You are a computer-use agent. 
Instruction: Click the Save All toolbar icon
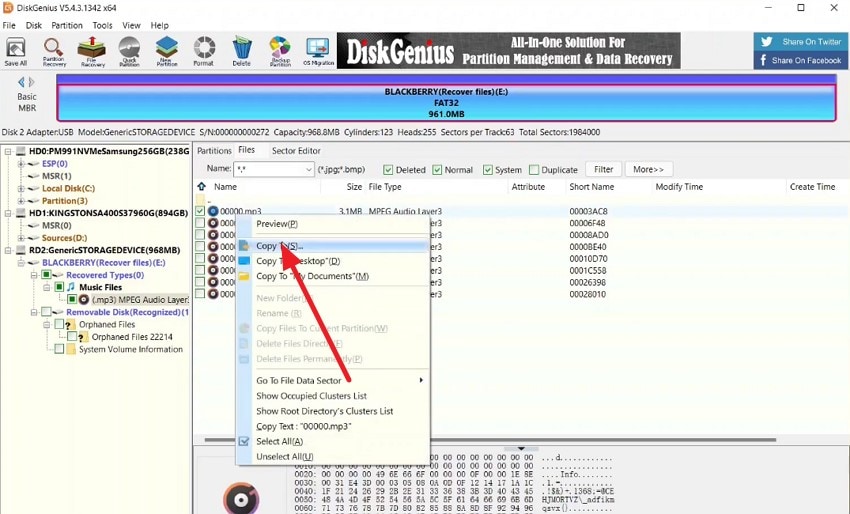click(15, 50)
